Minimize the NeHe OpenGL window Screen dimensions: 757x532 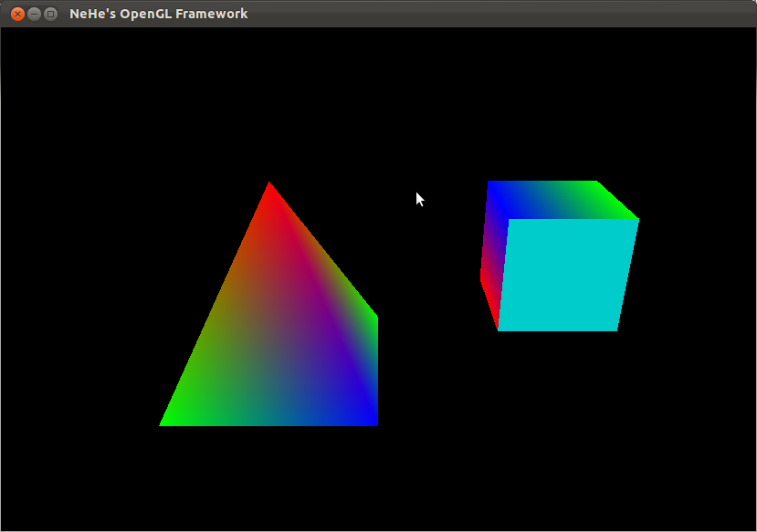coord(35,14)
